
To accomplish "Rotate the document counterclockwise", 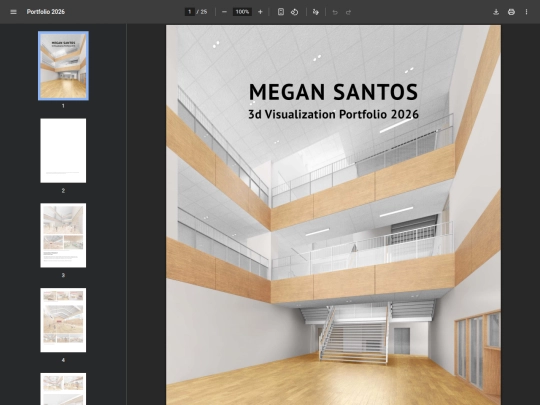I will pyautogui.click(x=294, y=12).
